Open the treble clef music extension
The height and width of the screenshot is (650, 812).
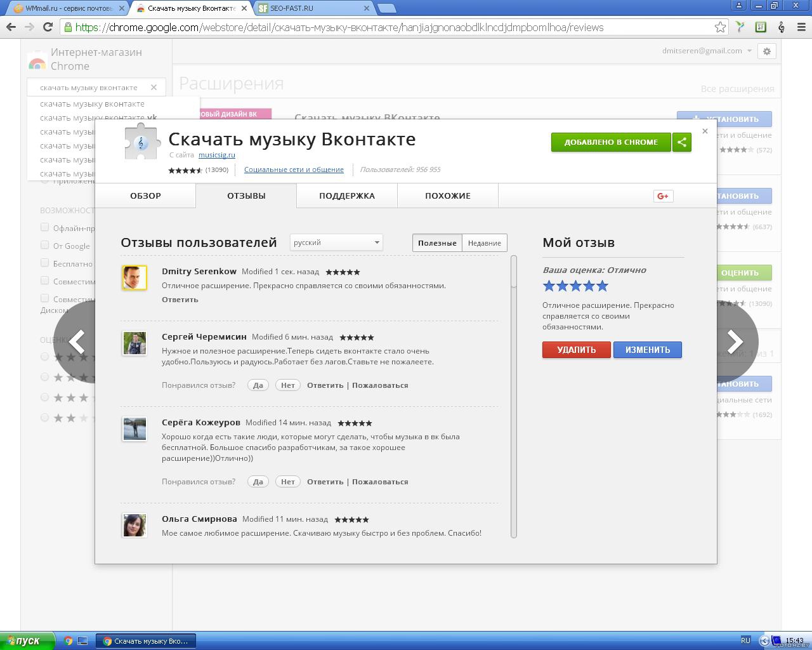(x=782, y=27)
